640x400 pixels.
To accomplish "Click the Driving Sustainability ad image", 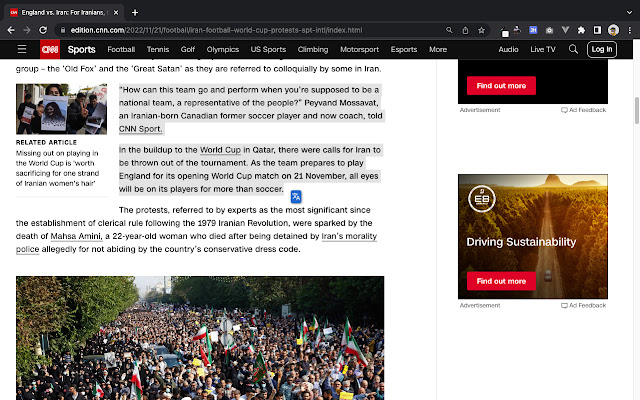I will point(533,236).
